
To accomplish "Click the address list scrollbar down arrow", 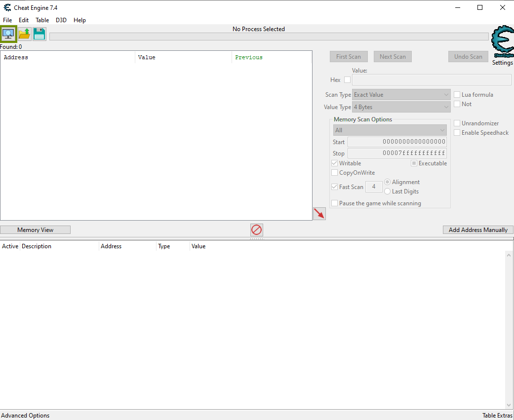I will [x=509, y=405].
